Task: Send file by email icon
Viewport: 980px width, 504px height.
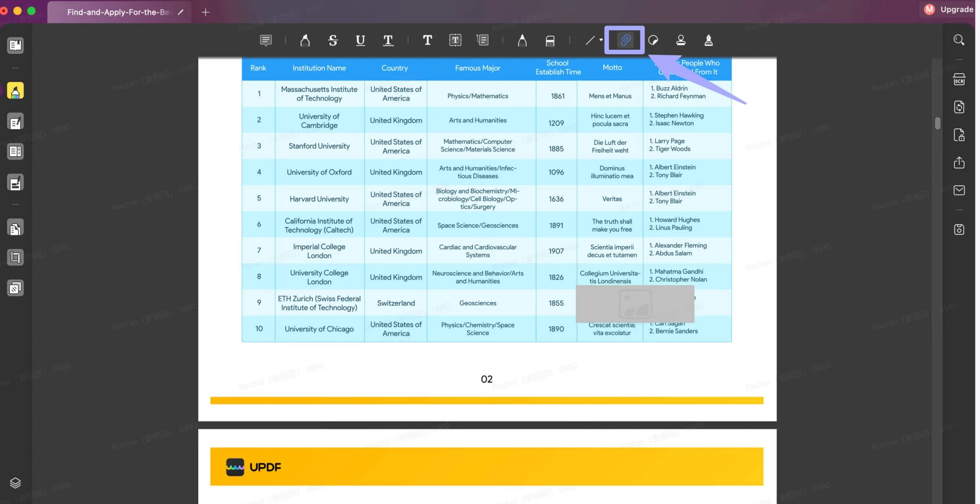Action: [x=959, y=190]
